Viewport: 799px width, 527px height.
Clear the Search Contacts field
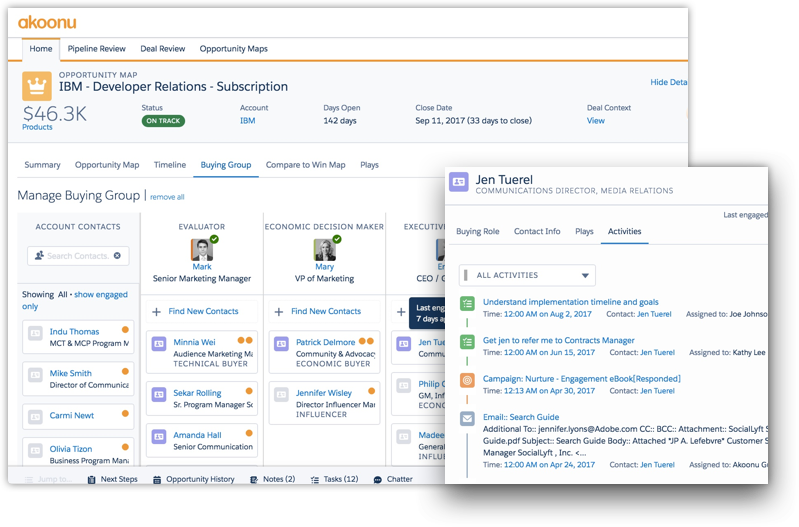pyautogui.click(x=117, y=256)
